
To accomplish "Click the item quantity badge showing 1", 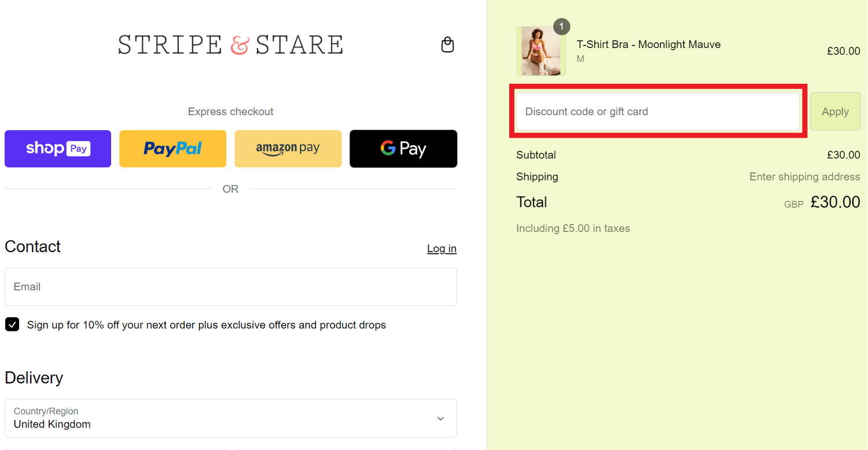I will pos(561,27).
